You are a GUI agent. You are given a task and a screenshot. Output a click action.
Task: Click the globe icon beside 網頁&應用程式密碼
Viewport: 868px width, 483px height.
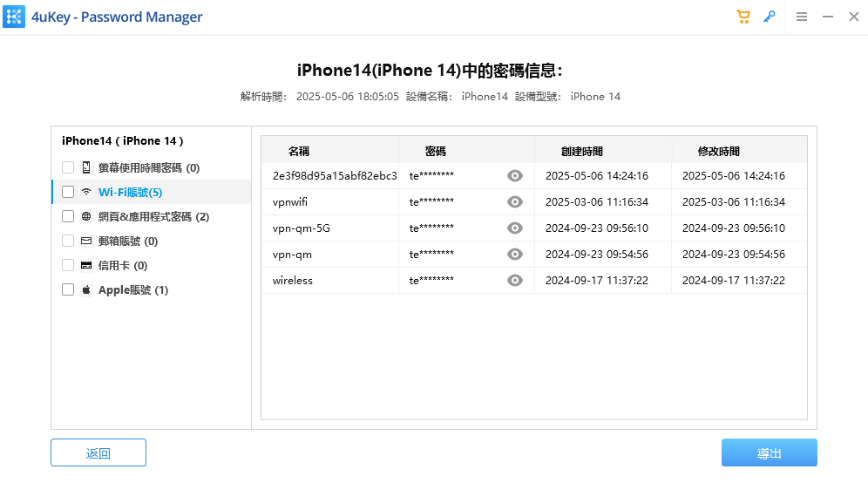pyautogui.click(x=86, y=216)
